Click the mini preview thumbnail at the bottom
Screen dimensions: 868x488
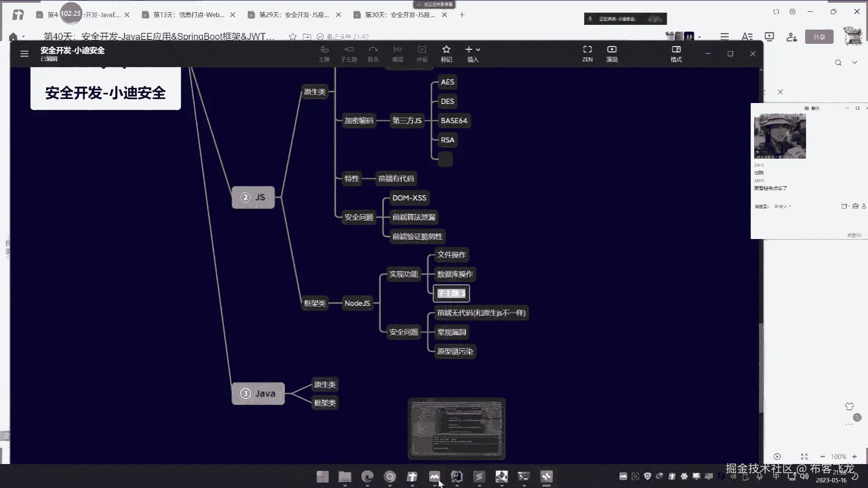456,428
